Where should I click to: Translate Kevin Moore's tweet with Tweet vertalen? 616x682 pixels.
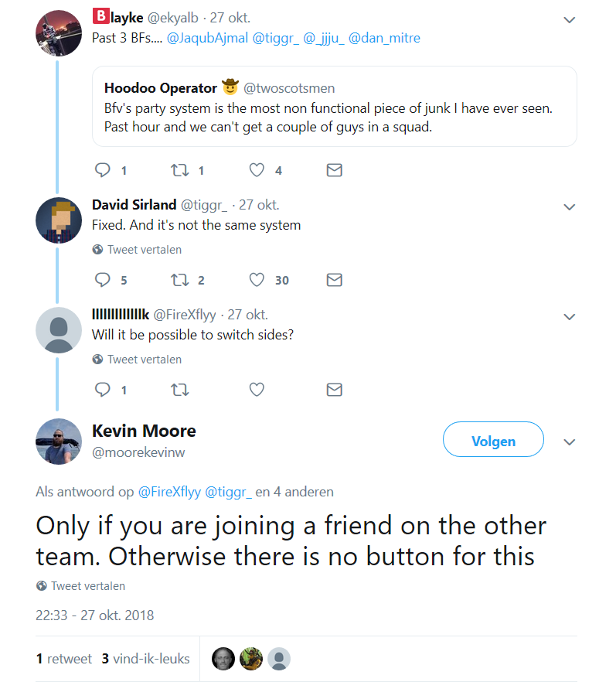point(87,586)
